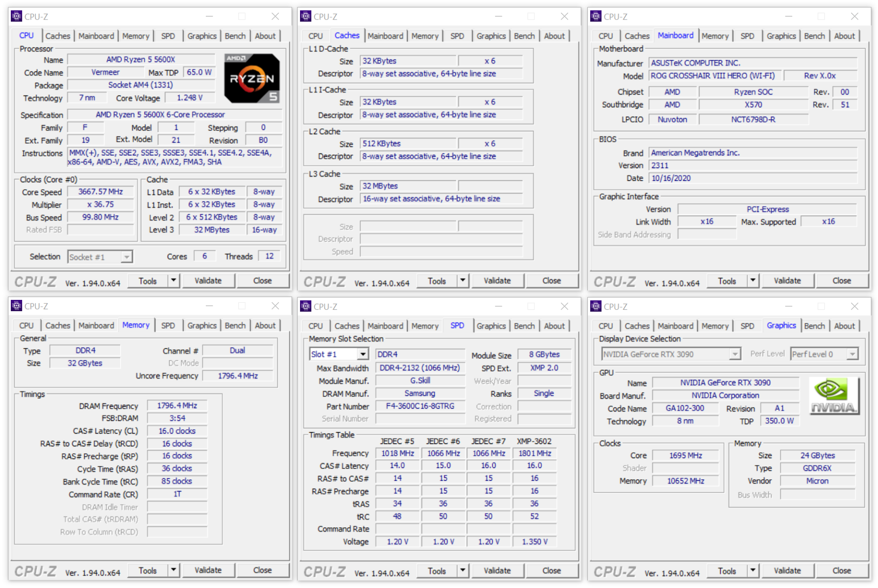Minimize the window showing NVIDIA graphics info

point(788,306)
